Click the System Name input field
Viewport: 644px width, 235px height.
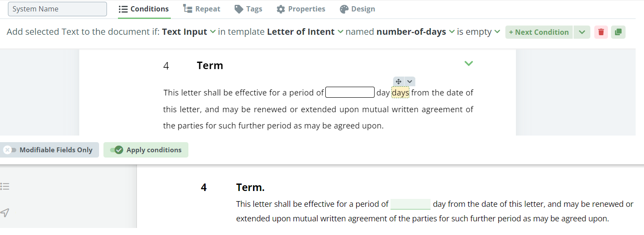coord(57,9)
